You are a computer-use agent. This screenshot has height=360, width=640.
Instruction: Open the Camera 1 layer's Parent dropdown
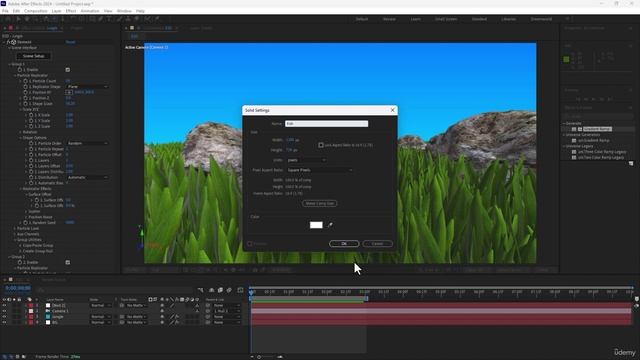(x=227, y=311)
